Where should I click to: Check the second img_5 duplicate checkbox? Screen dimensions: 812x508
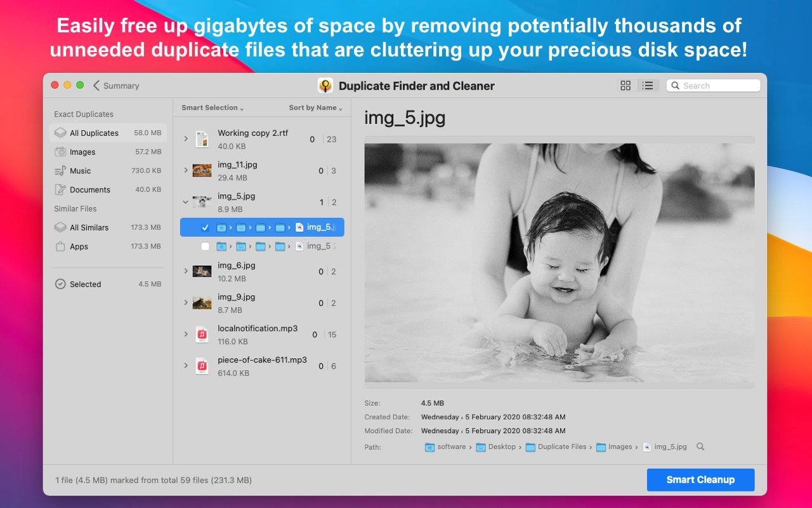click(205, 246)
